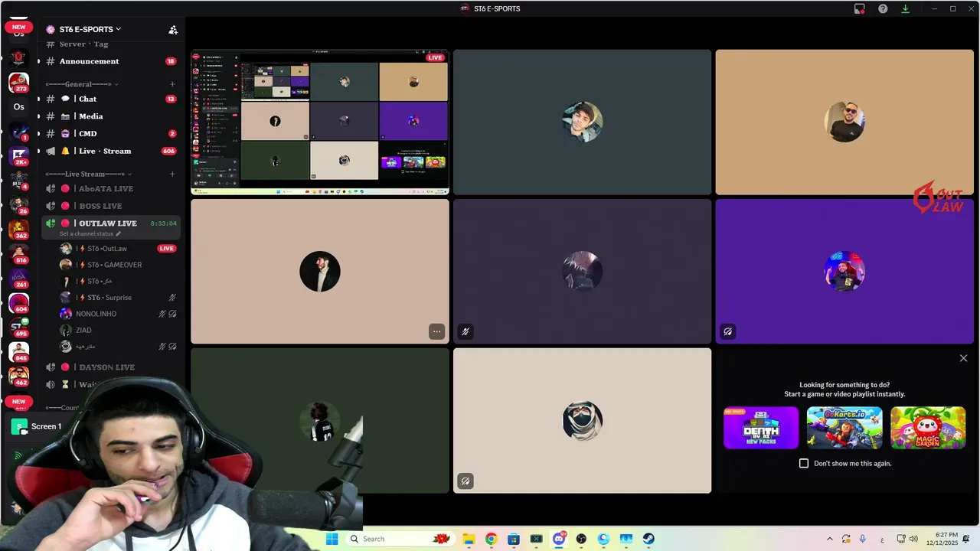This screenshot has width=980, height=551.
Task: Click the red LIVE badge beside ST6 OutLaw
Action: [x=166, y=249]
